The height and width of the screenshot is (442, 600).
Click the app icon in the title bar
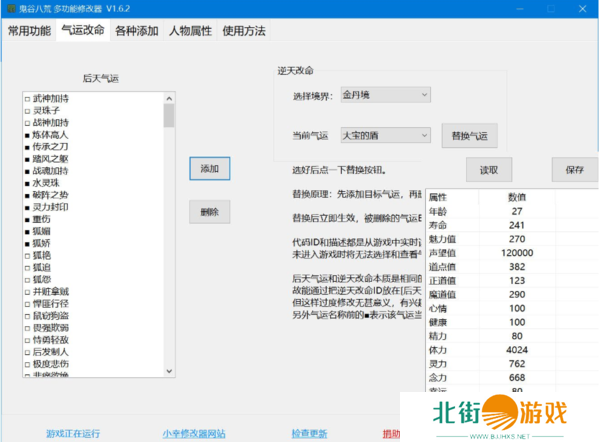click(x=9, y=8)
